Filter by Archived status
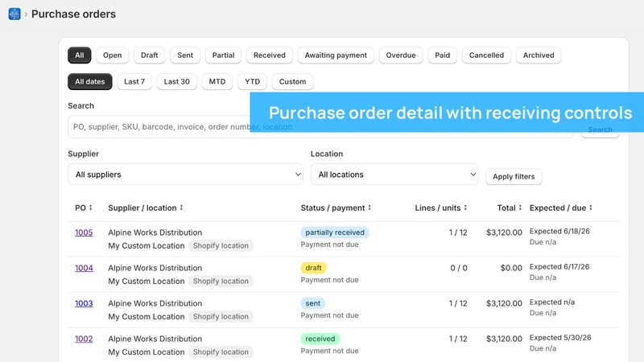 pos(539,56)
